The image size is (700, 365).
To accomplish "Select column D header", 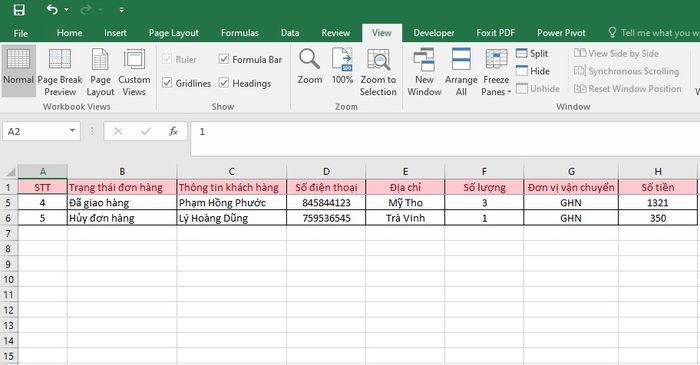I will point(326,171).
